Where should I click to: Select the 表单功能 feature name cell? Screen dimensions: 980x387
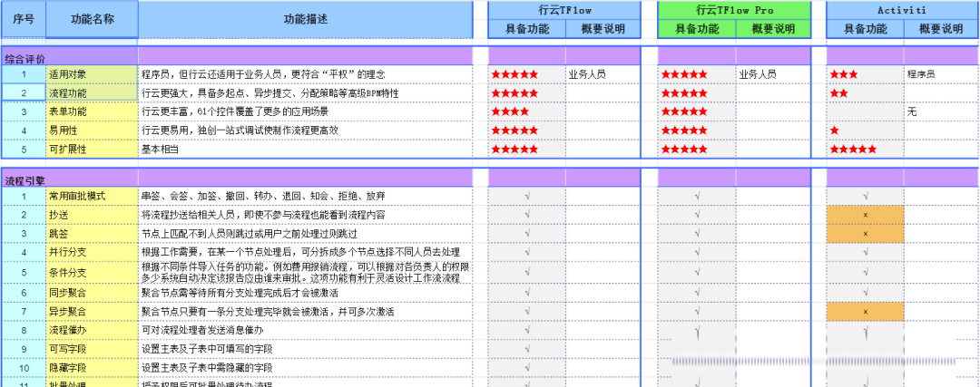(x=92, y=111)
